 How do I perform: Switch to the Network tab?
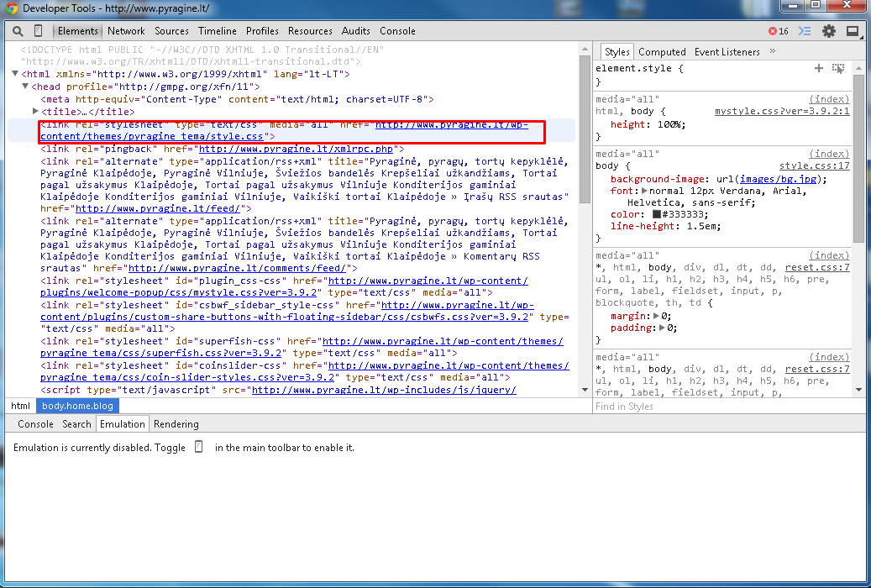coord(126,31)
